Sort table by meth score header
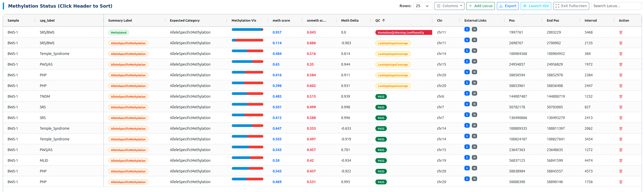 pos(281,20)
